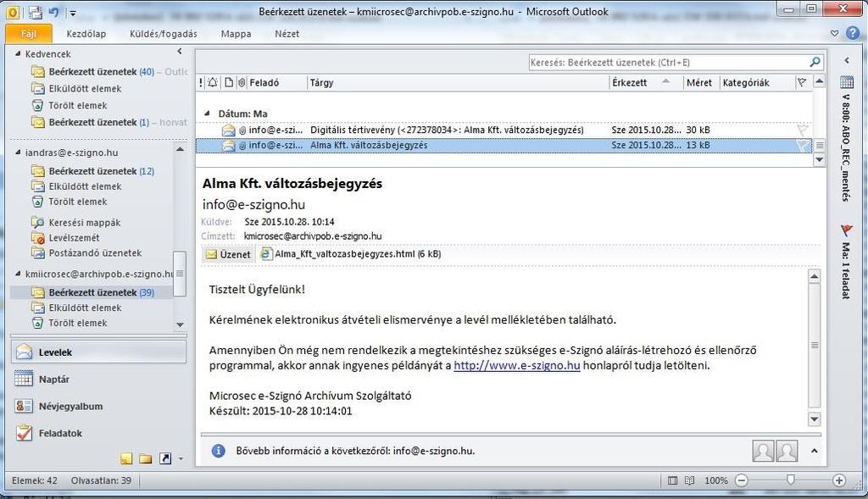
Task: Switch to the Kezdőlap ribbon tab
Action: (x=86, y=34)
